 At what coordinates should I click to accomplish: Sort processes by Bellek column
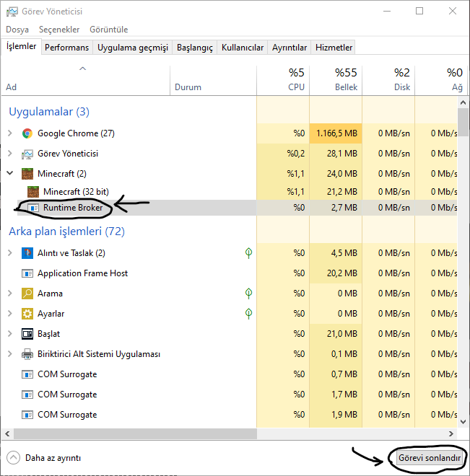[336, 79]
